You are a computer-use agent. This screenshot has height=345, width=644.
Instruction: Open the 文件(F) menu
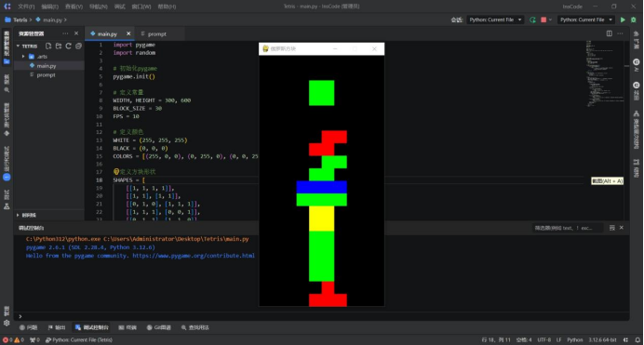point(26,7)
